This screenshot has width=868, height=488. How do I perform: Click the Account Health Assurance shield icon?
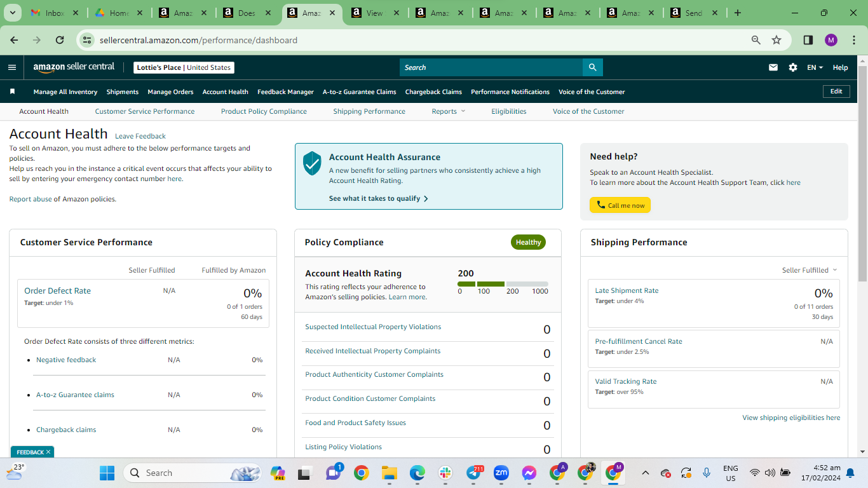pyautogui.click(x=311, y=163)
